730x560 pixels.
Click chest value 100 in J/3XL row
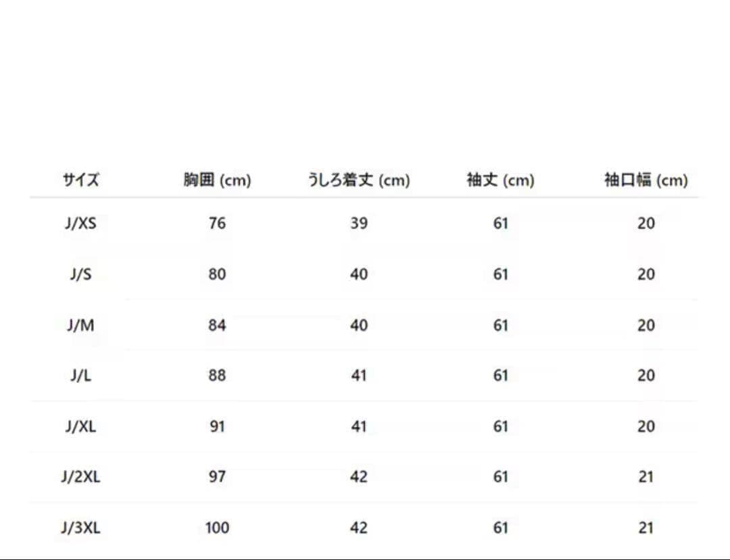pos(217,528)
